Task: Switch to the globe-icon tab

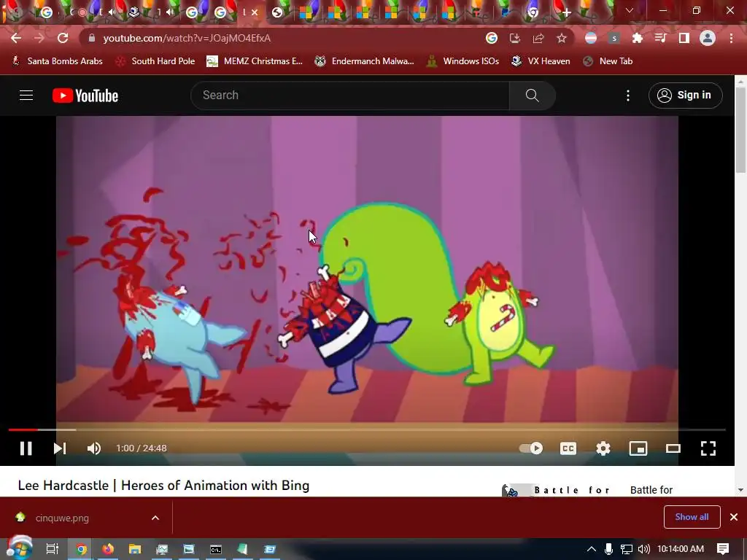Action: click(277, 12)
